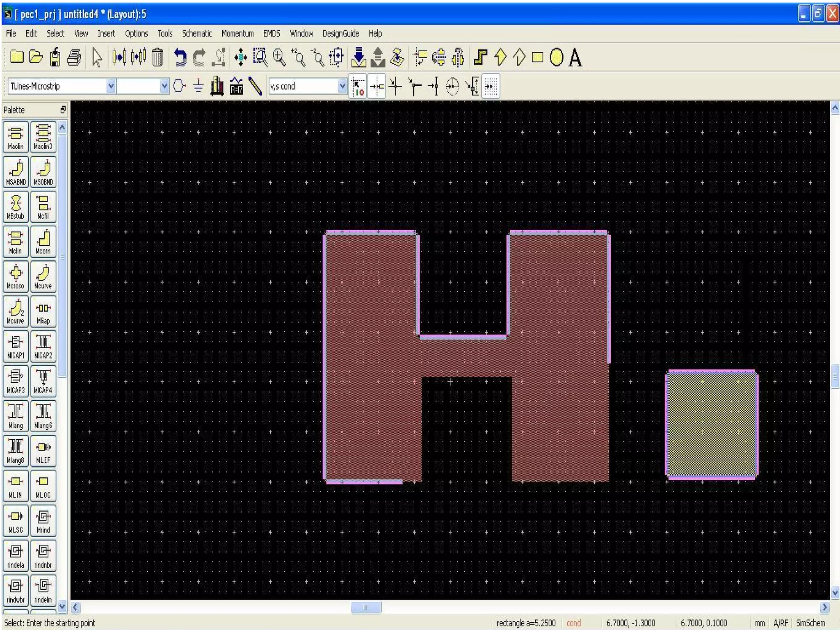Click the trash delete icon

[157, 57]
